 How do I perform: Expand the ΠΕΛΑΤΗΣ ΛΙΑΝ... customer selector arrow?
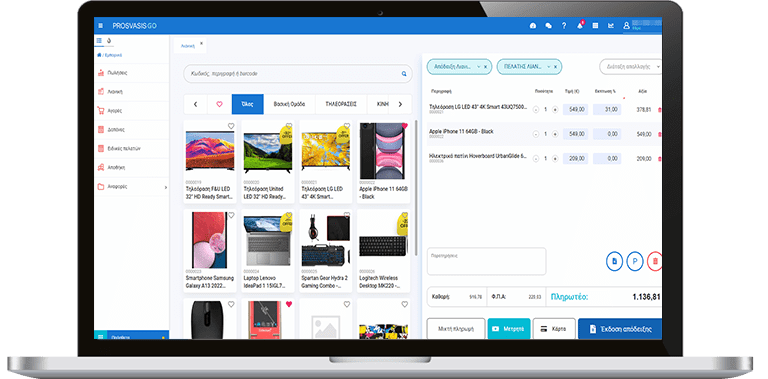(x=549, y=67)
